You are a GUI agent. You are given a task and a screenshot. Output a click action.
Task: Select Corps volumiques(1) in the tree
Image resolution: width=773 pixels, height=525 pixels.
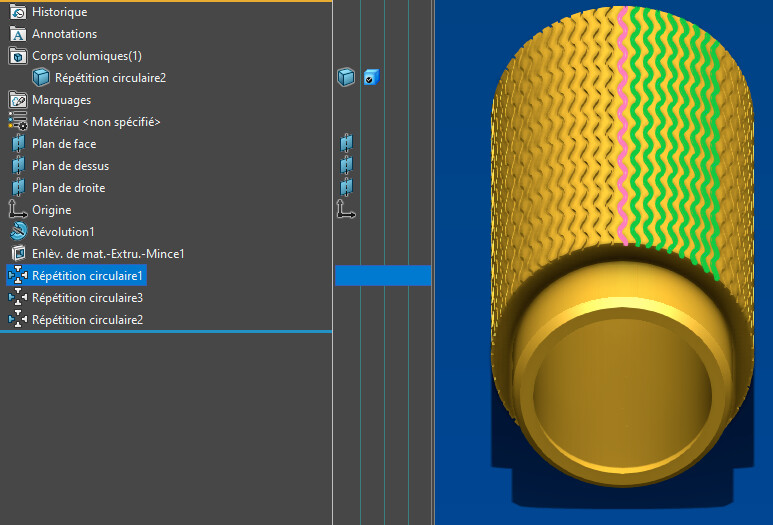[x=87, y=56]
